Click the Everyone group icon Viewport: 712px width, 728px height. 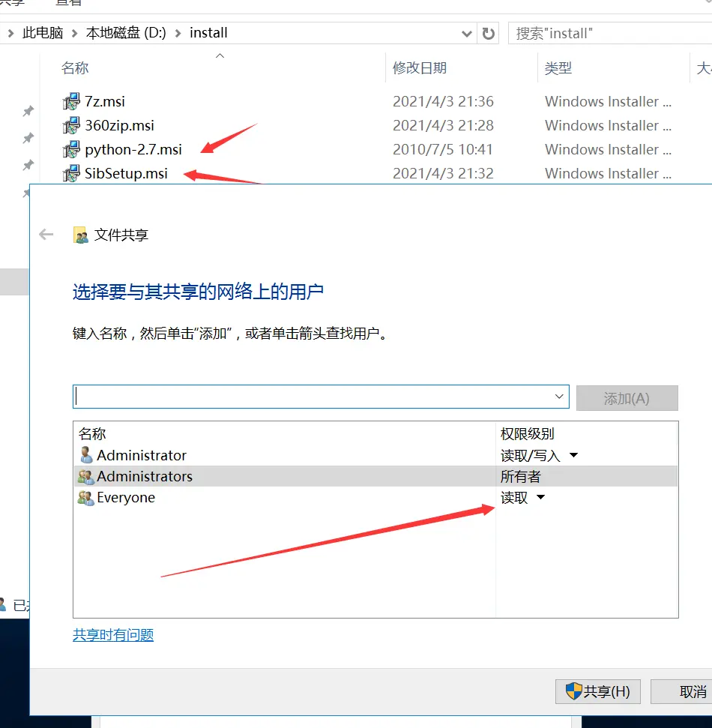pyautogui.click(x=86, y=498)
